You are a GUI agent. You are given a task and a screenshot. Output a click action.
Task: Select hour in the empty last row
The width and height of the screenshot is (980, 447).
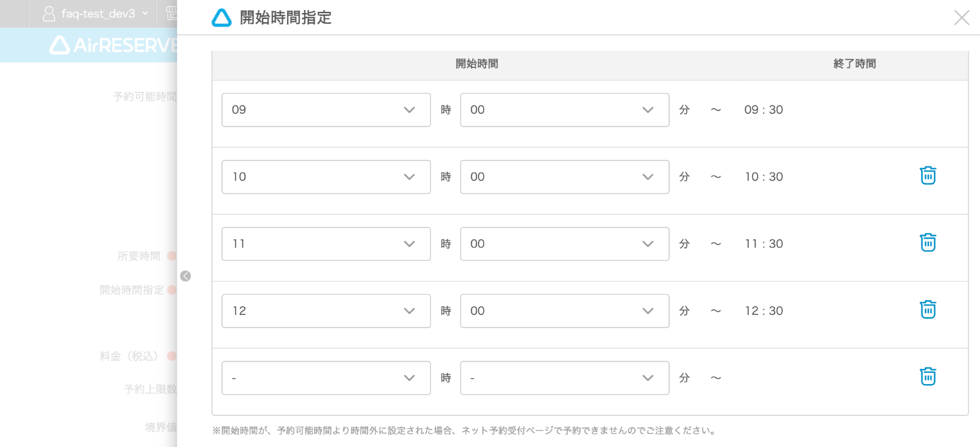pos(326,378)
